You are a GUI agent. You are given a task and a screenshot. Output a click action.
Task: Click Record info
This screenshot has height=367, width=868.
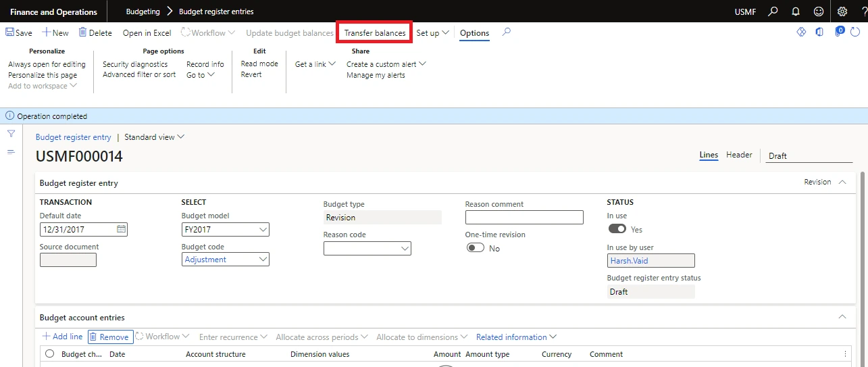(205, 64)
